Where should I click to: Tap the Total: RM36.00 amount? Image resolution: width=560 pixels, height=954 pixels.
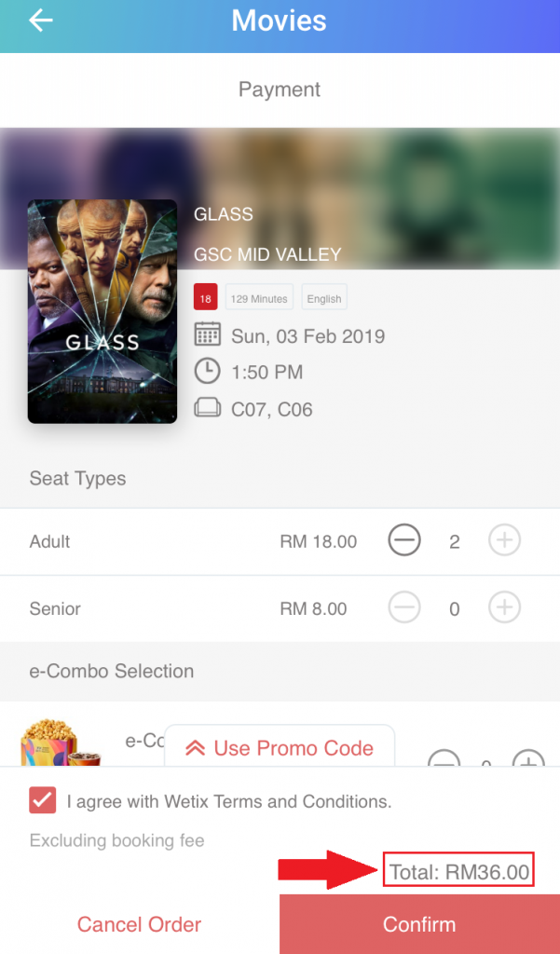[x=459, y=873]
